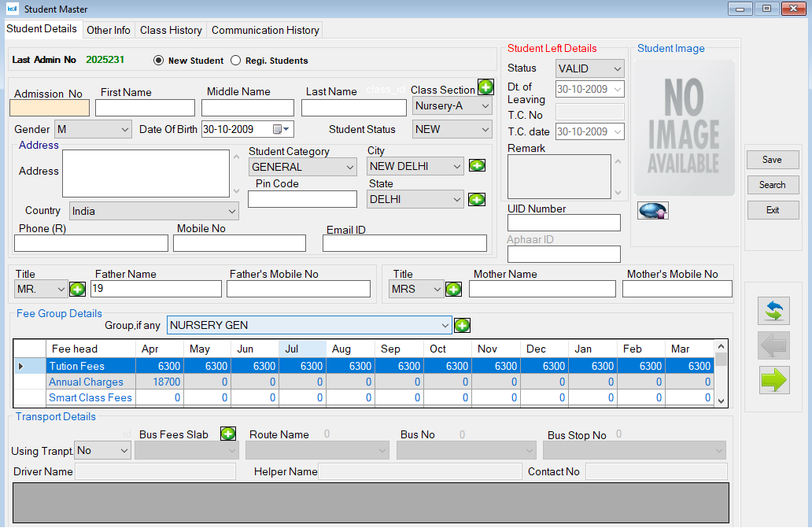Screen dimensions: 812x528
Task: Click the green plus next to City
Action: [477, 165]
